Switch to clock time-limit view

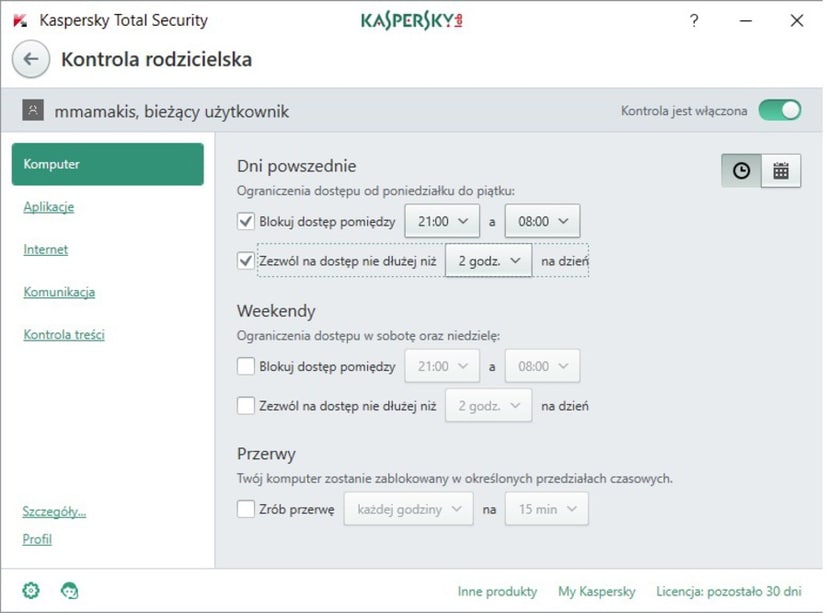[741, 171]
